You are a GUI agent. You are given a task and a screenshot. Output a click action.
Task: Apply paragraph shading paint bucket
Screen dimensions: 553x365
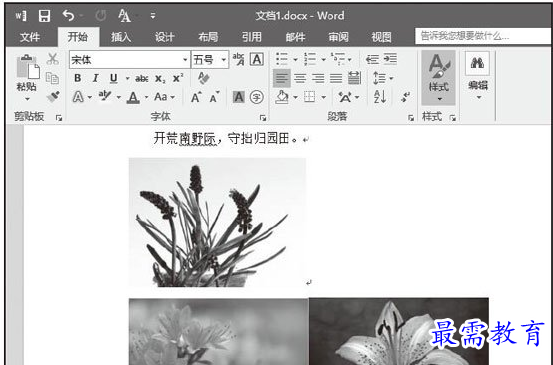tap(282, 97)
